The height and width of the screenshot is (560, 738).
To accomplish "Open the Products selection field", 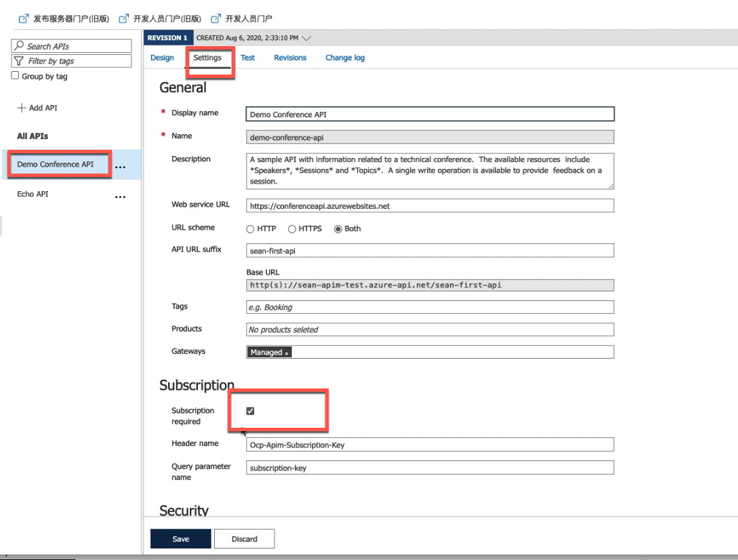I will (x=430, y=329).
